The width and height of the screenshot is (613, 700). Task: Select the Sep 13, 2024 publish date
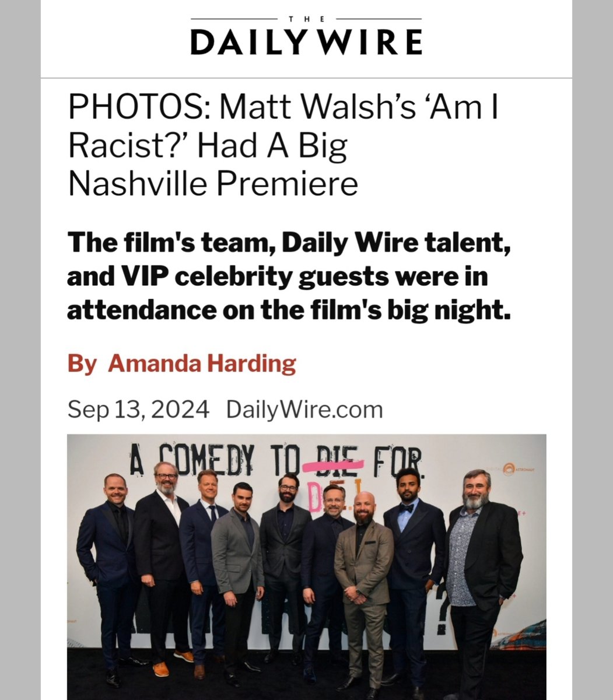[x=138, y=409]
